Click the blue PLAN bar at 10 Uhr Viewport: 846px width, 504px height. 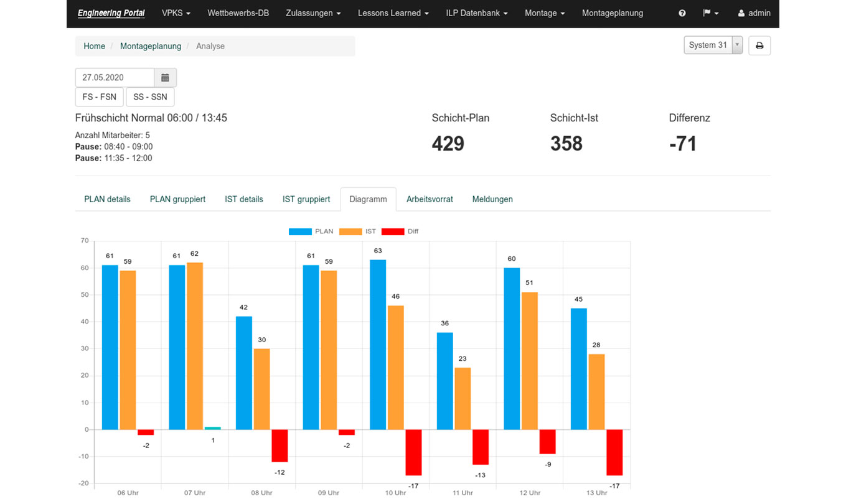pyautogui.click(x=378, y=344)
